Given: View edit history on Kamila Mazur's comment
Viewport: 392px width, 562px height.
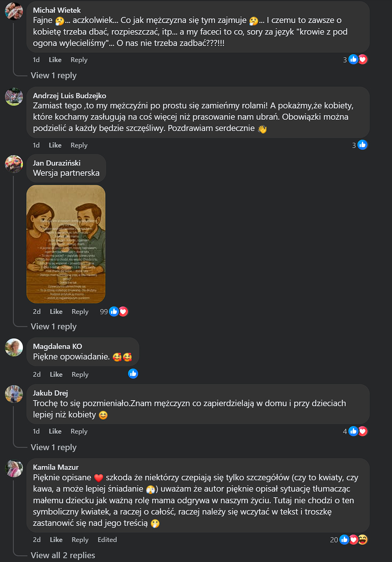Looking at the screenshot, I should pyautogui.click(x=107, y=540).
